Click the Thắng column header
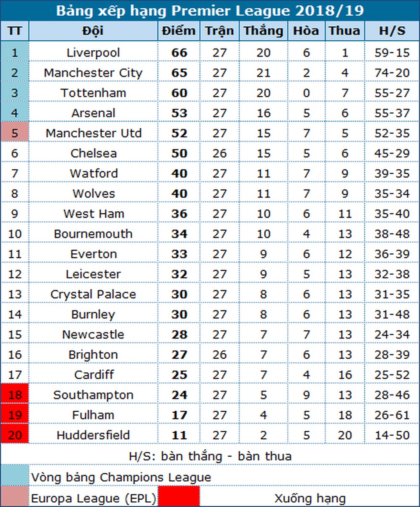The height and width of the screenshot is (507, 420). (263, 31)
